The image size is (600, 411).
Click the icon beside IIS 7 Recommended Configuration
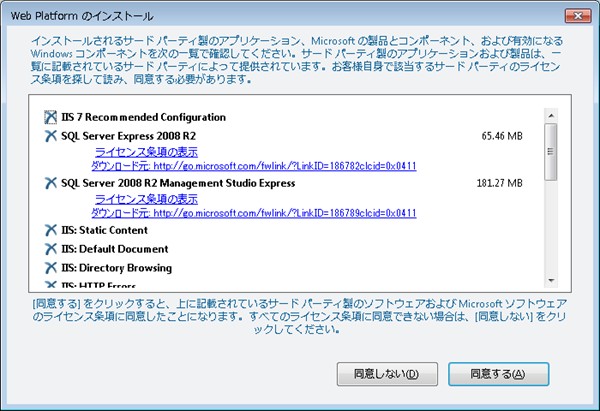tap(51, 117)
